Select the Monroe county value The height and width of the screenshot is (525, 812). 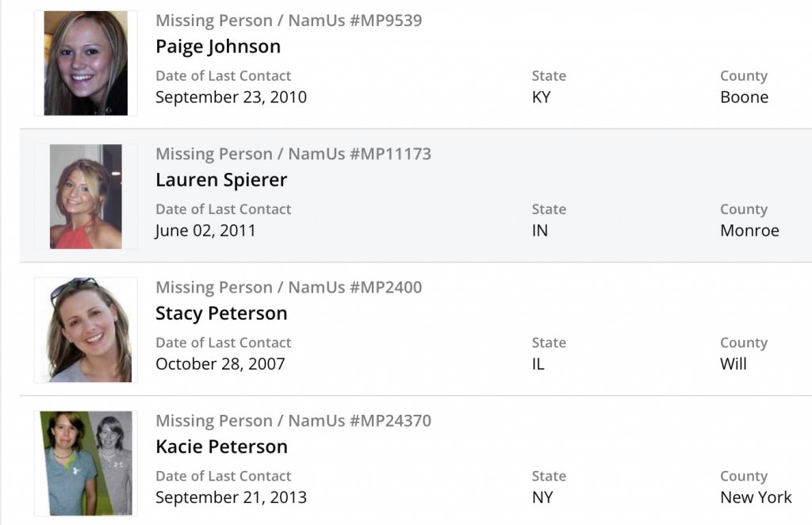749,231
